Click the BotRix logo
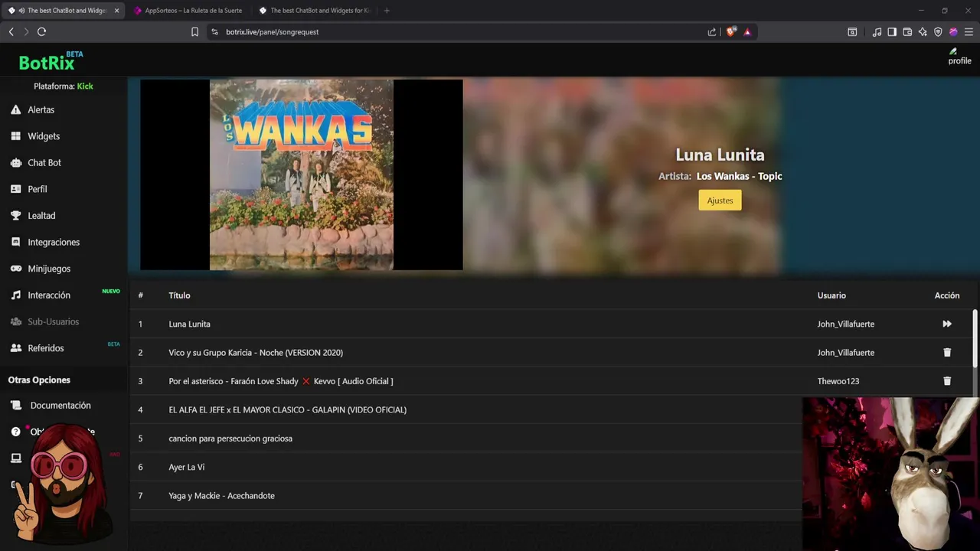 pyautogui.click(x=51, y=60)
